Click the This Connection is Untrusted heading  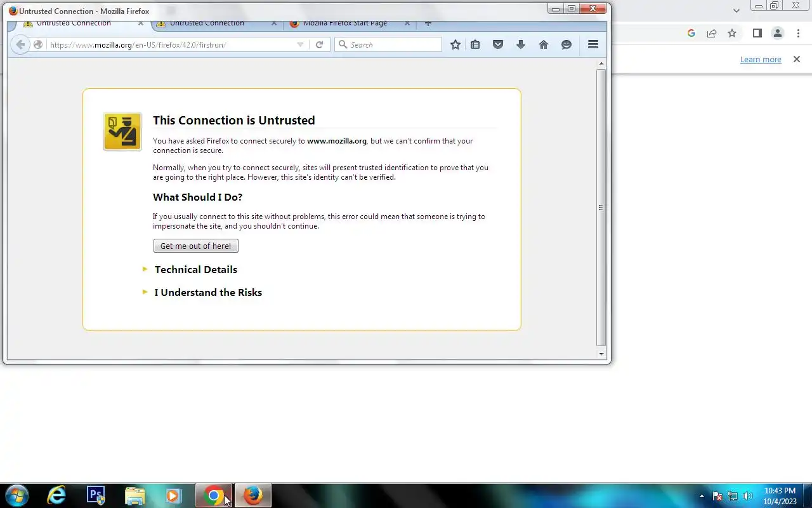pos(234,120)
